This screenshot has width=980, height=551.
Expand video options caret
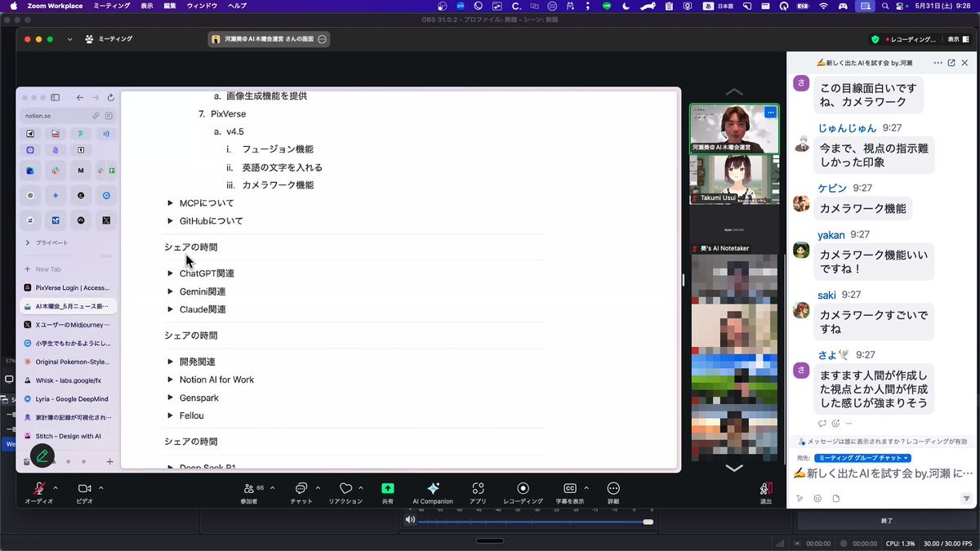coord(100,488)
